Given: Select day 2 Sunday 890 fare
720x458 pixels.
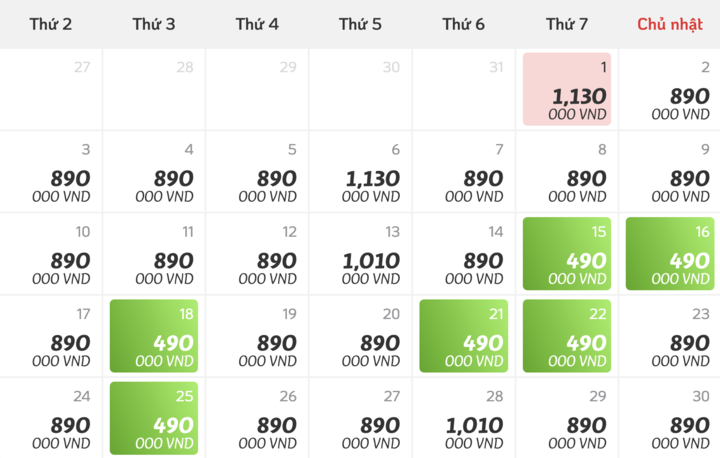Looking at the screenshot, I should tap(670, 89).
